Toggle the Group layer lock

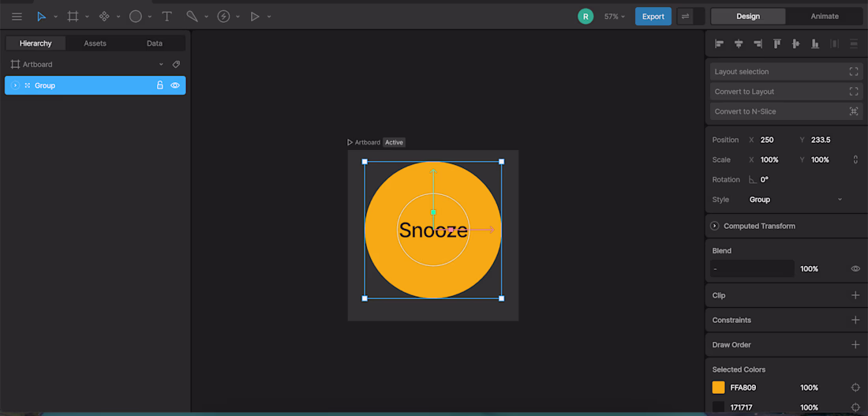pos(160,85)
